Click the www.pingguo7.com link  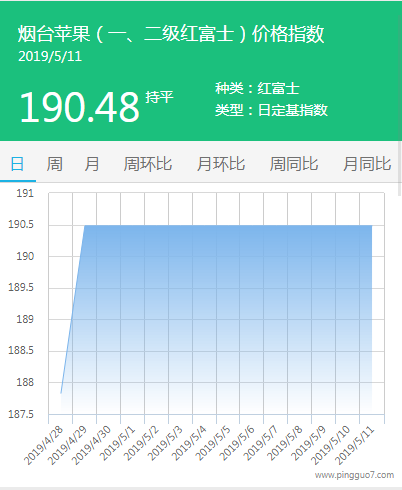[354, 475]
